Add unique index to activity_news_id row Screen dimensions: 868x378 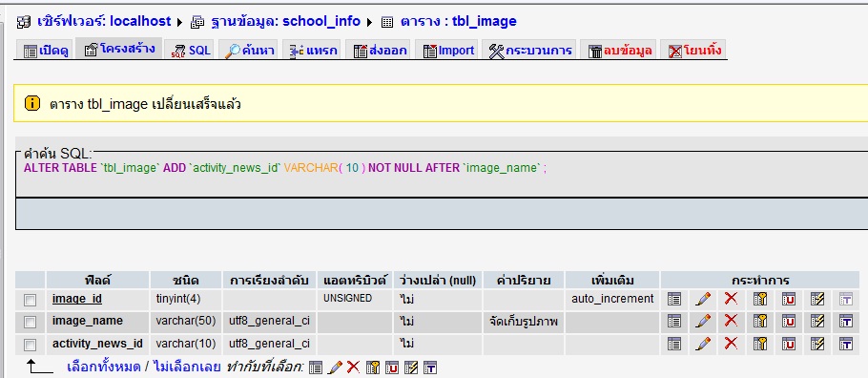tap(788, 345)
